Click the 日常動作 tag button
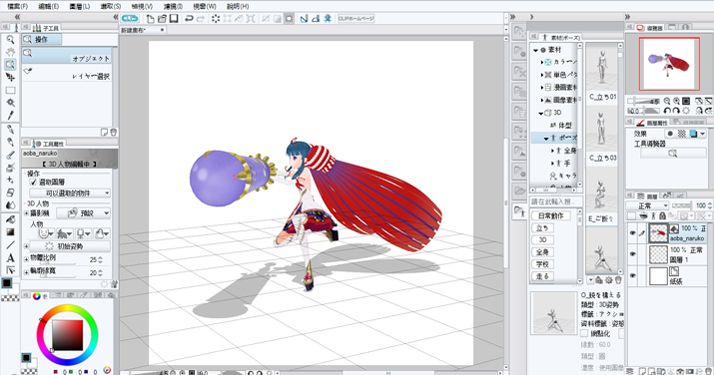This screenshot has height=375, width=714. [551, 215]
